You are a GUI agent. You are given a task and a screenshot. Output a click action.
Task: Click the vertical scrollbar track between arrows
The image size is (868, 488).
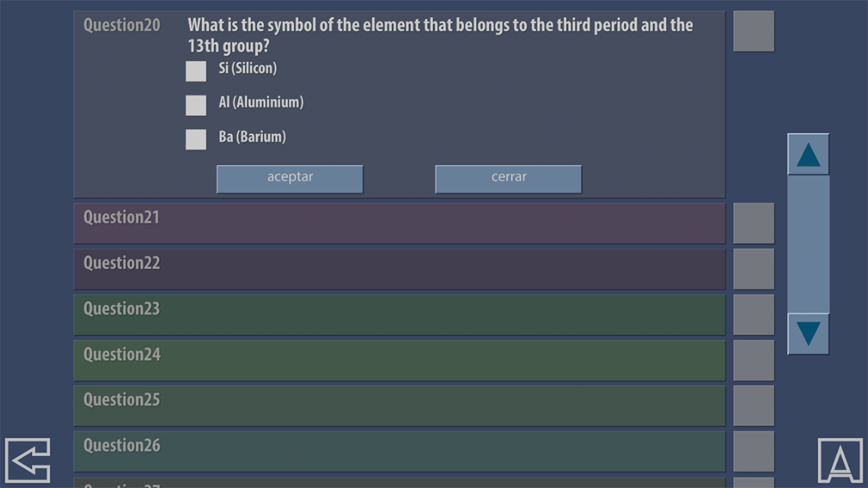809,244
